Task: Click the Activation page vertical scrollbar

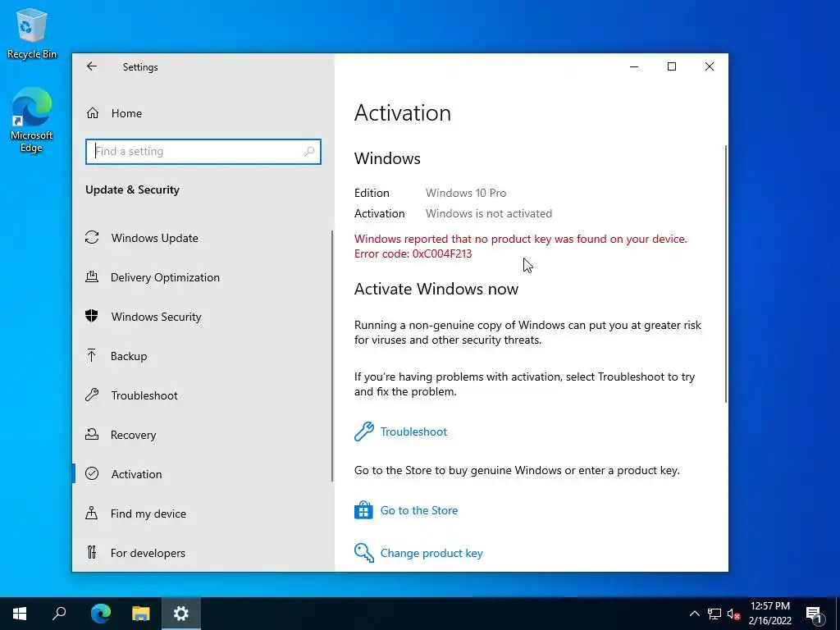Action: (726, 273)
